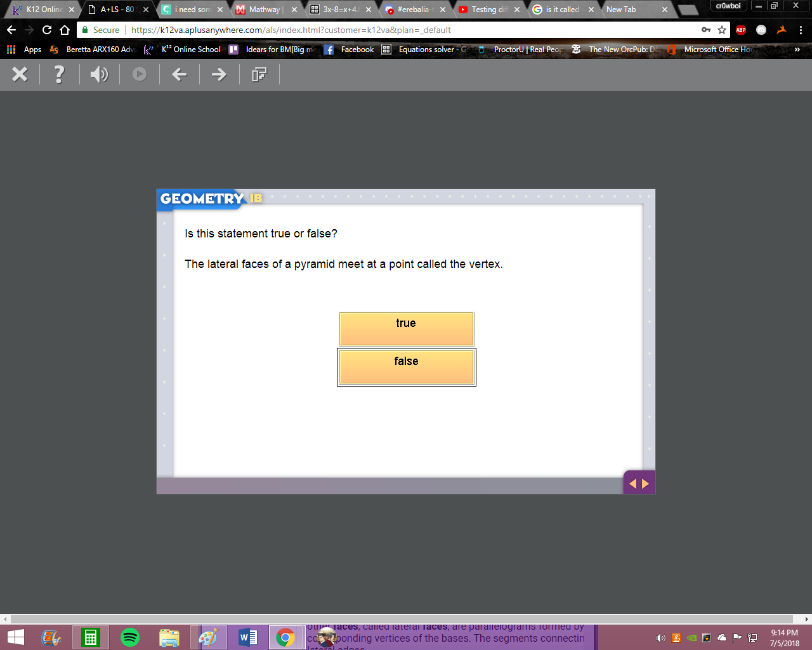Advance using the lesson toolbar right arrow
Viewport: 812px width, 650px height.
click(219, 74)
